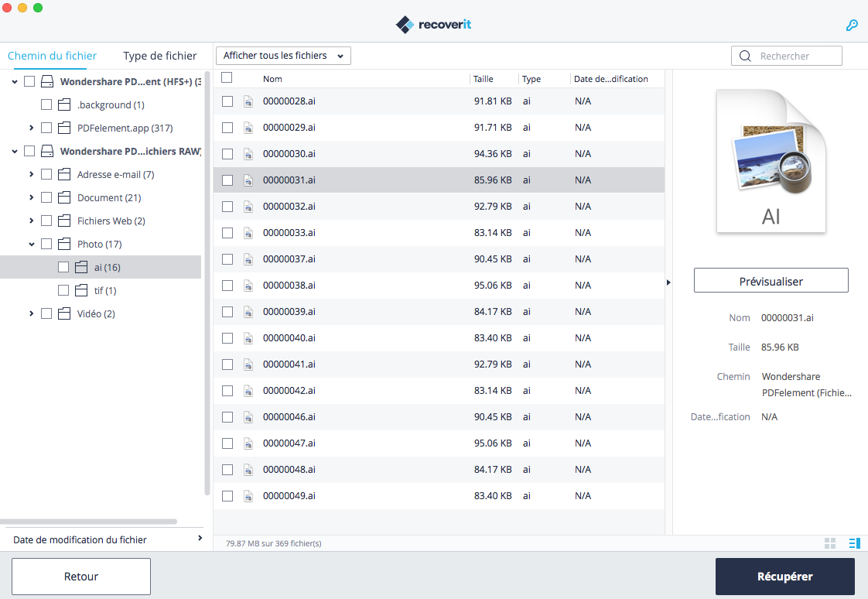868x599 pixels.
Task: Expand Date de modification du fichier filter
Action: pos(200,538)
